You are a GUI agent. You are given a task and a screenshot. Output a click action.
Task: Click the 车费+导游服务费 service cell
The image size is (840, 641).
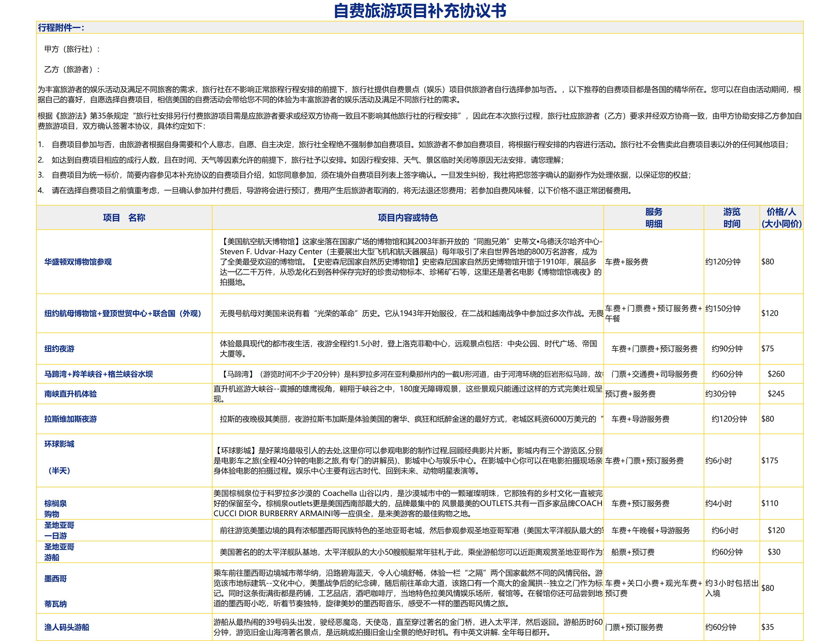[x=653, y=419]
